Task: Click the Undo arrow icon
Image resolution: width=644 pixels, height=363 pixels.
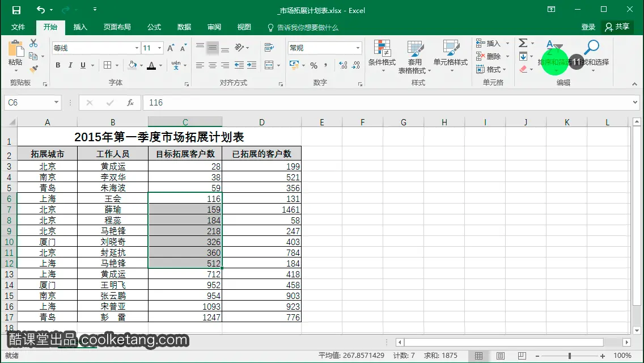Action: (41, 10)
